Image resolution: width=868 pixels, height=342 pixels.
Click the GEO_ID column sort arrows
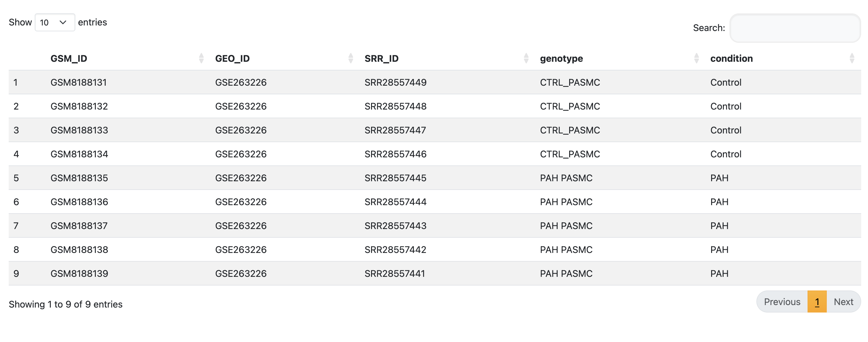[x=350, y=58]
